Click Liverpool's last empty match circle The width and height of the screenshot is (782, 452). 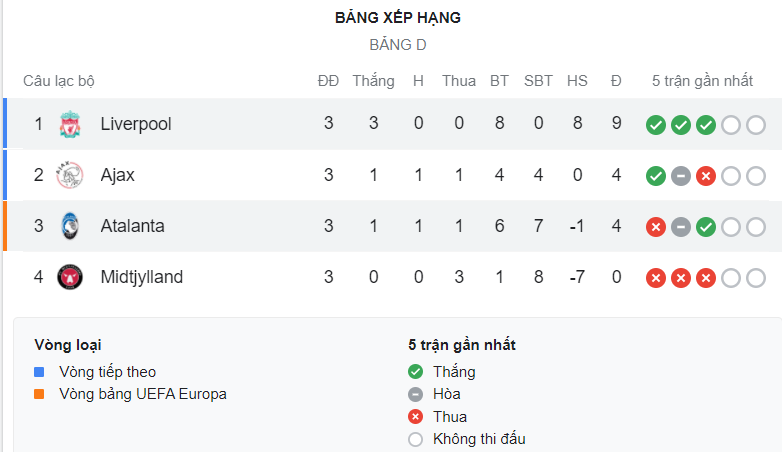(x=756, y=125)
